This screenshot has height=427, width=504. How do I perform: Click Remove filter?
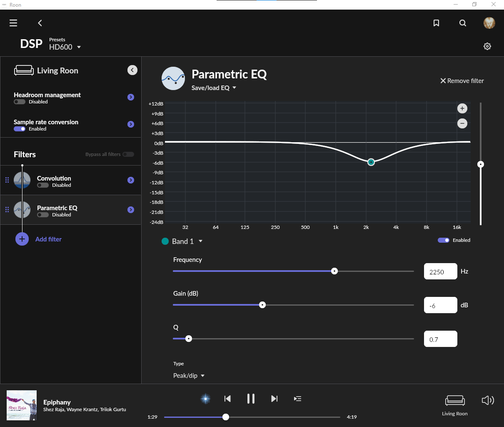pyautogui.click(x=462, y=80)
